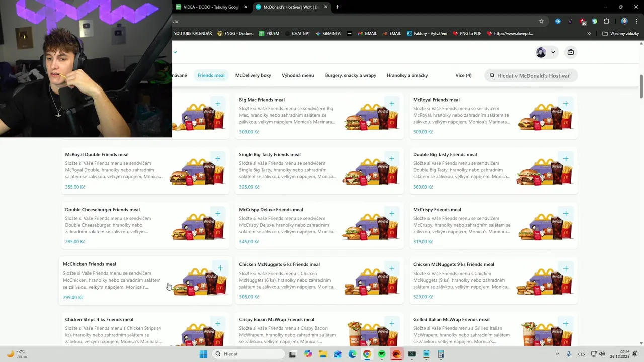
Task: Click Double Big Tasty Friends meal title
Action: (445, 154)
